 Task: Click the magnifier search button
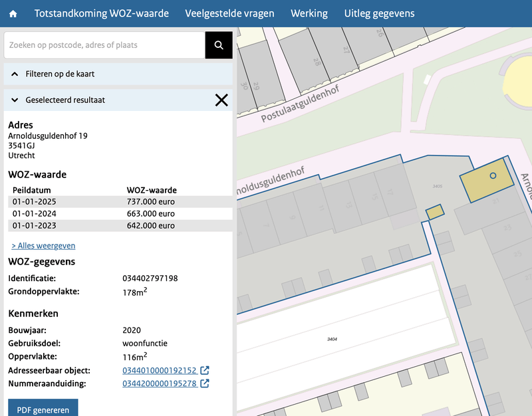[x=219, y=45]
